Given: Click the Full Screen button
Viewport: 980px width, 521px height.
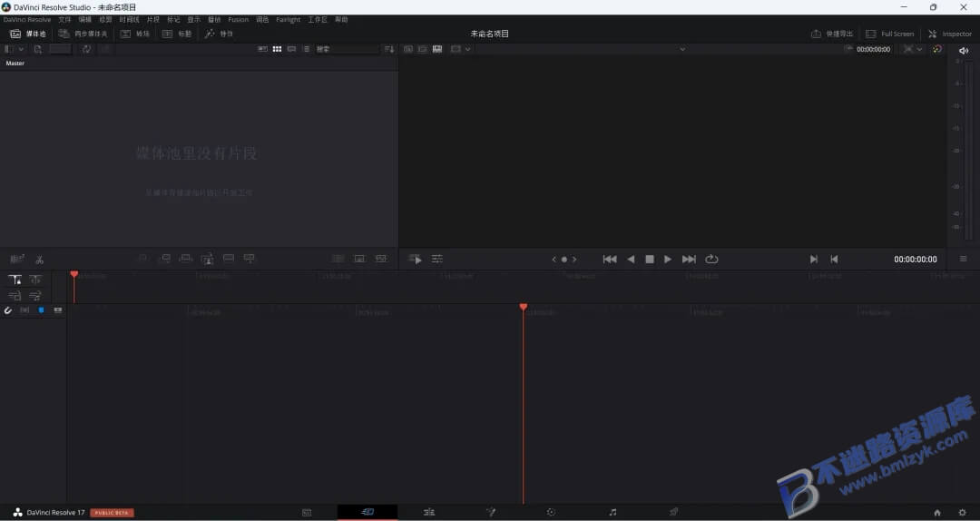Looking at the screenshot, I should (x=889, y=34).
